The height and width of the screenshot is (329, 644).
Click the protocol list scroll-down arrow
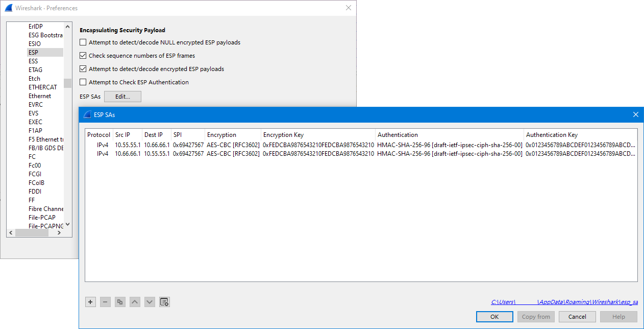pyautogui.click(x=68, y=224)
